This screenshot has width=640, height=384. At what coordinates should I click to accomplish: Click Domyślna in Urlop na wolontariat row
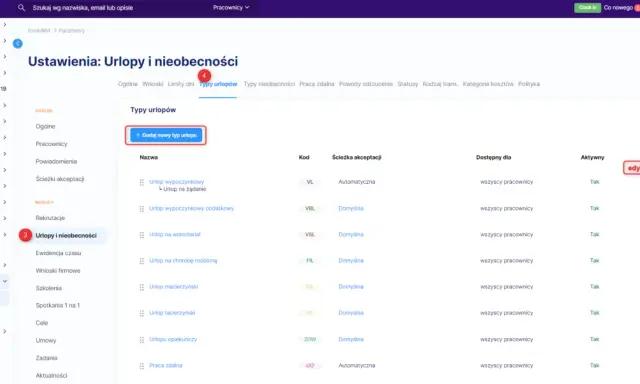point(351,234)
